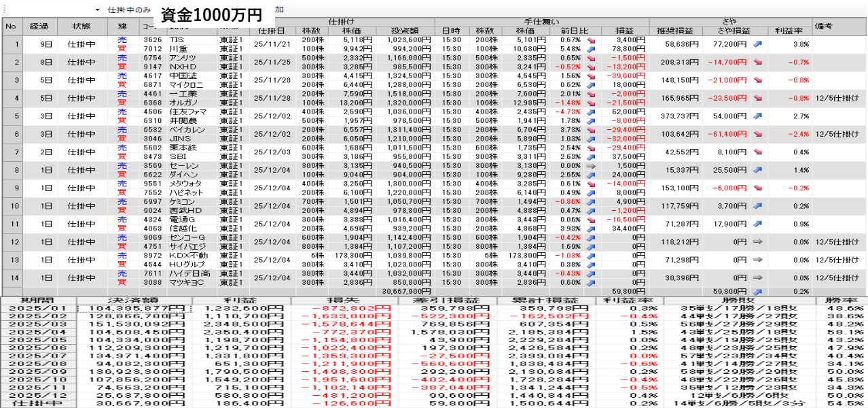This screenshot has width=868, height=408.
Task: Click the 12/5仕掛け note in row 4
Action: (839, 98)
